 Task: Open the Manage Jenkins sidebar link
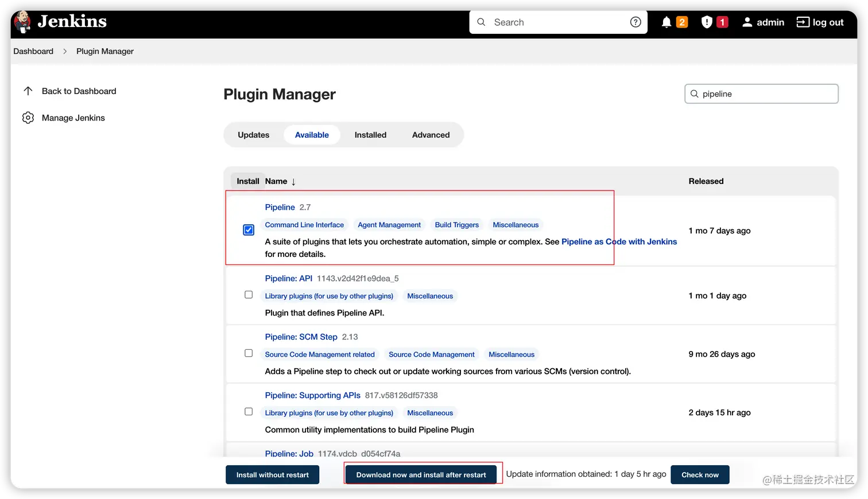[x=73, y=118]
